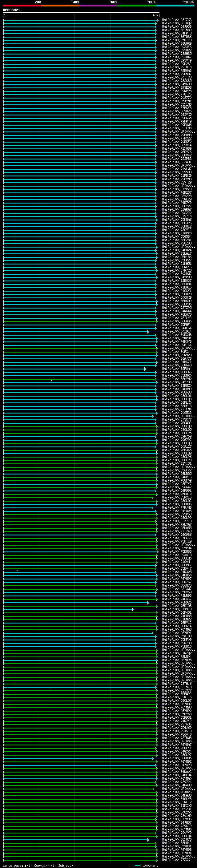Open the UniRef100_A6N9Z6 hit
This screenshot has width=197, height=868.
177,603
